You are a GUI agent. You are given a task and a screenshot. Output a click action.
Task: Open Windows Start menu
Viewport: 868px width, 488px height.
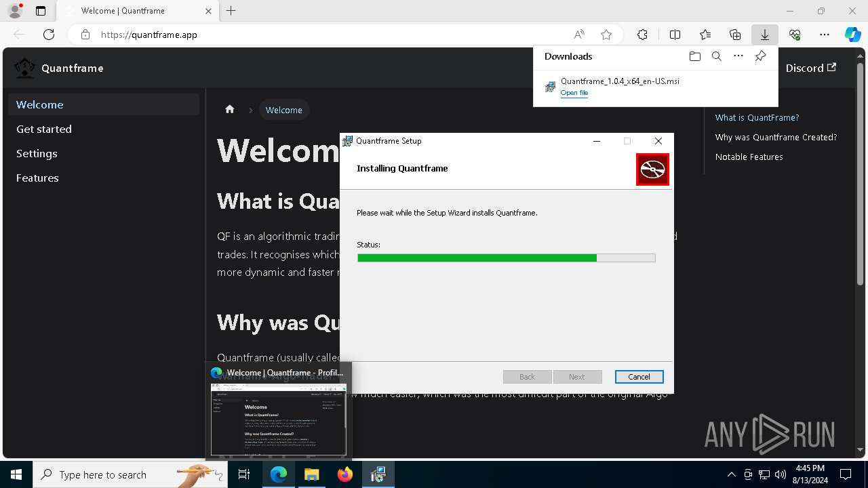coord(16,474)
